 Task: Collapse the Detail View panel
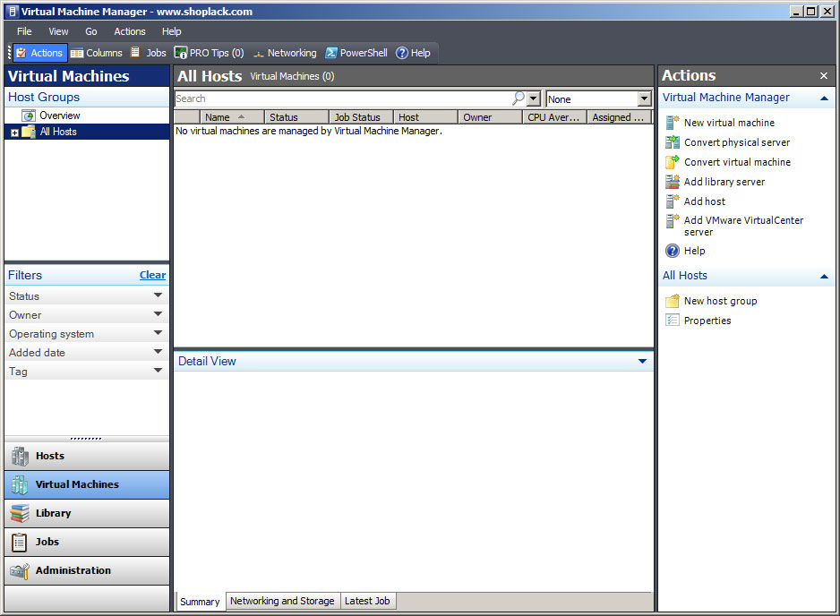click(x=642, y=361)
